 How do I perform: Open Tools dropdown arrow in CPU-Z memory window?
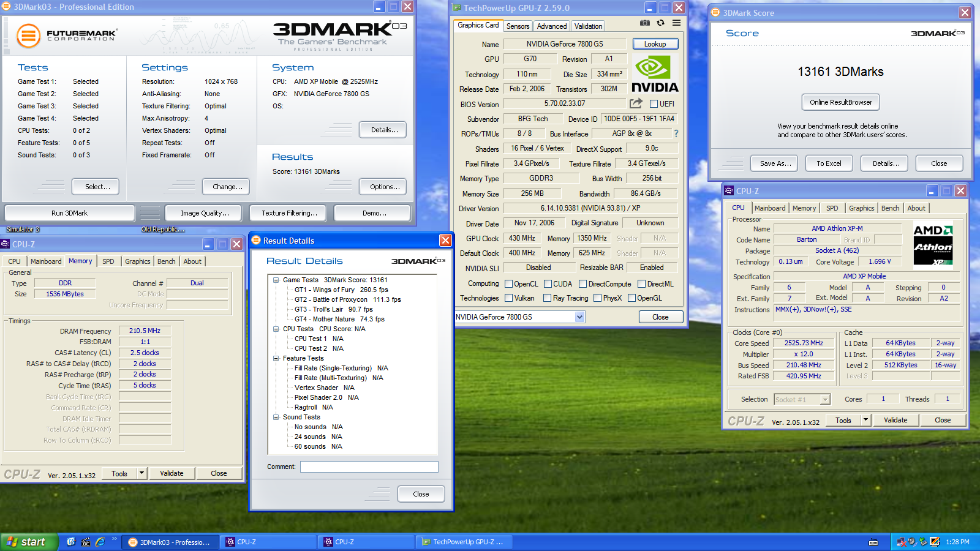[x=141, y=473]
